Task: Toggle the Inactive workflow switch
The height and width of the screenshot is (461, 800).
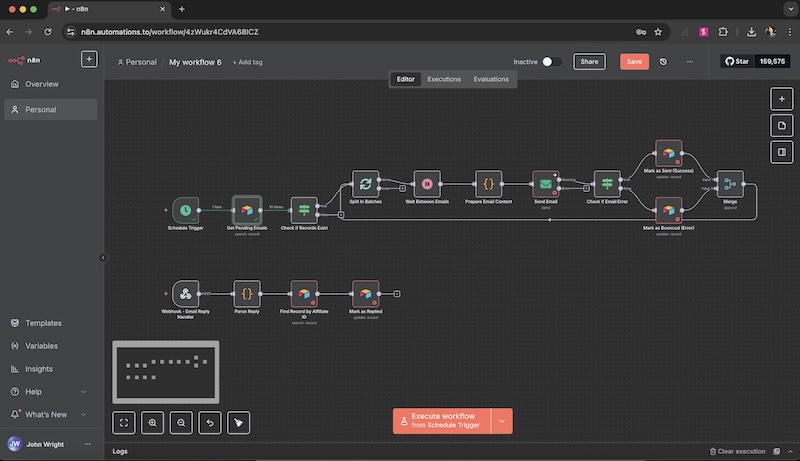Action: pyautogui.click(x=551, y=62)
